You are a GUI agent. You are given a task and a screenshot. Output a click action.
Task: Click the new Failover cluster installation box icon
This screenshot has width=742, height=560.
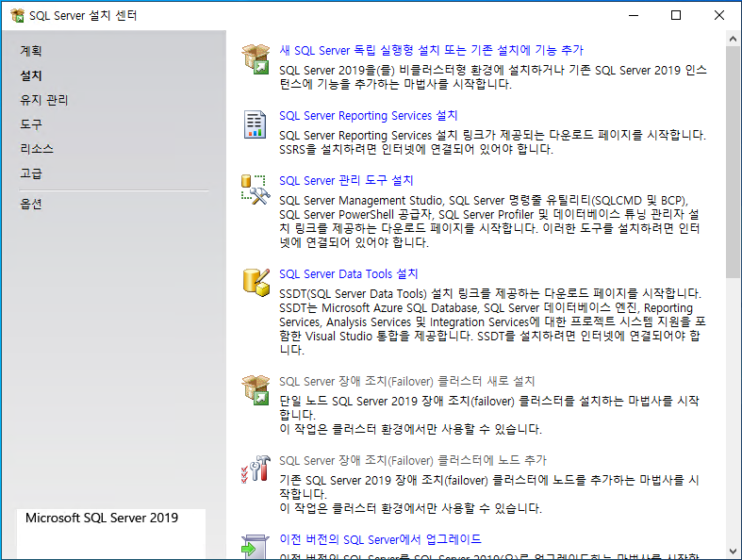(x=256, y=390)
